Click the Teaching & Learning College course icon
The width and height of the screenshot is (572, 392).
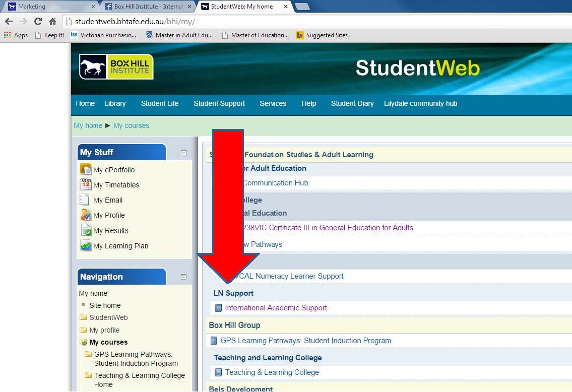coord(218,372)
